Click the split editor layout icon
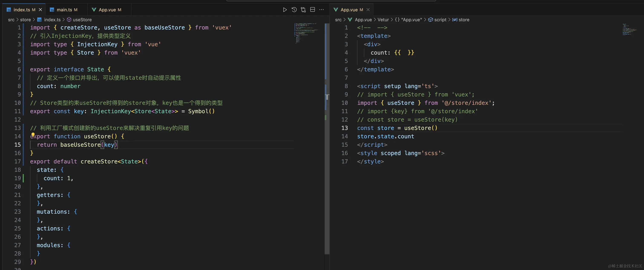This screenshot has height=270, width=644. (x=312, y=10)
